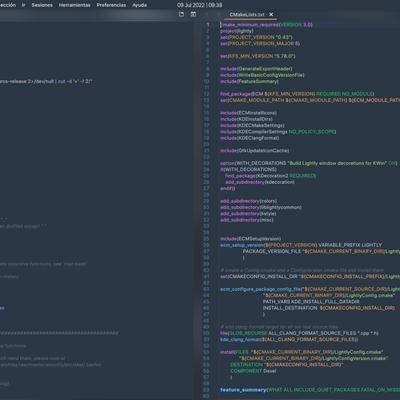Screen dimensions: 400x400
Task: Click the include(FeatureSummary) line
Action: tap(249, 81)
